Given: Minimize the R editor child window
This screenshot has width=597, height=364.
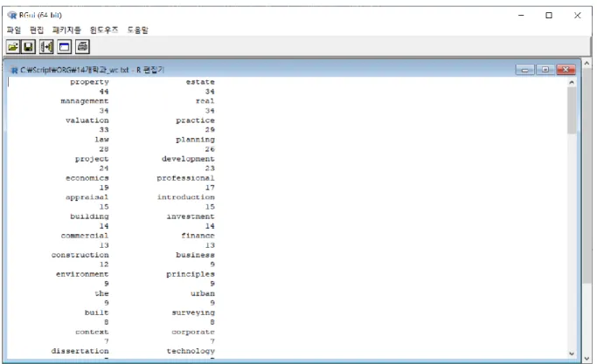Looking at the screenshot, I should 525,70.
